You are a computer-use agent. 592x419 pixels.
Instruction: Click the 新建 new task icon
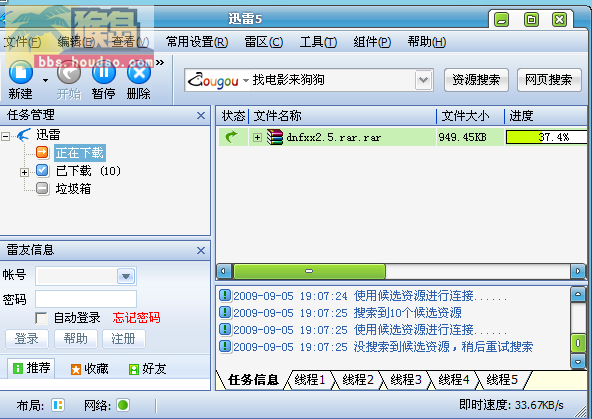(x=20, y=73)
